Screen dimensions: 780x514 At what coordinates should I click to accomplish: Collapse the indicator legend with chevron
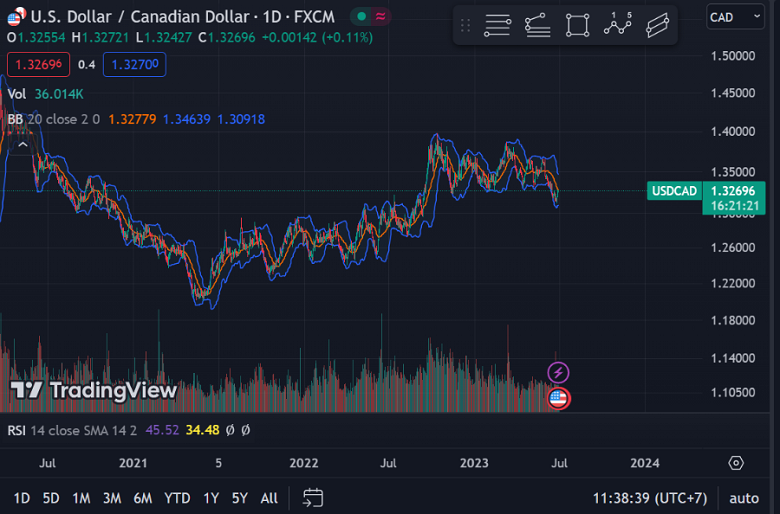22,144
